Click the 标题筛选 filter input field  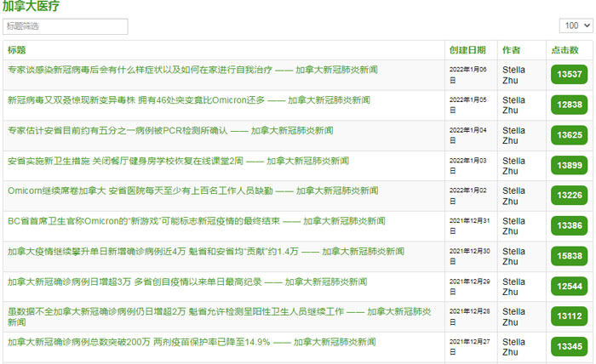66,26
